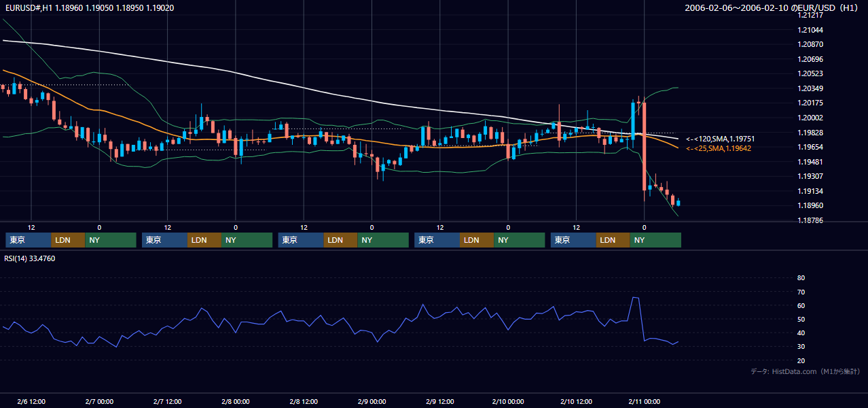Click the large red candlestick at 2/11 00:00

point(645,146)
